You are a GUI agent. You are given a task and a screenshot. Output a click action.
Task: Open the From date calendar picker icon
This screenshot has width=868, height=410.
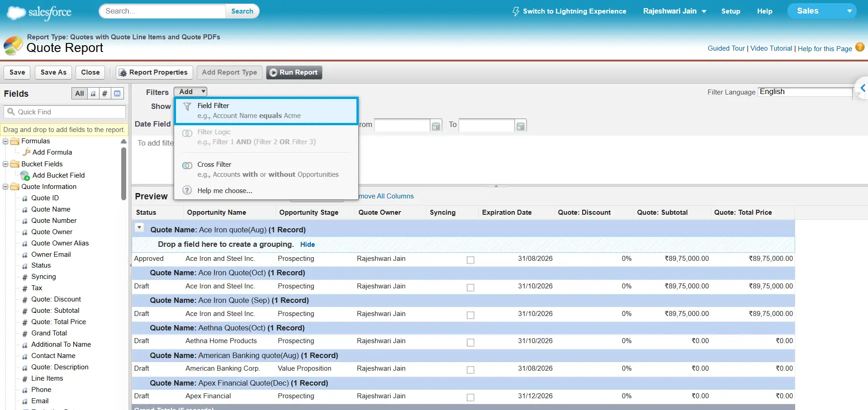point(436,126)
